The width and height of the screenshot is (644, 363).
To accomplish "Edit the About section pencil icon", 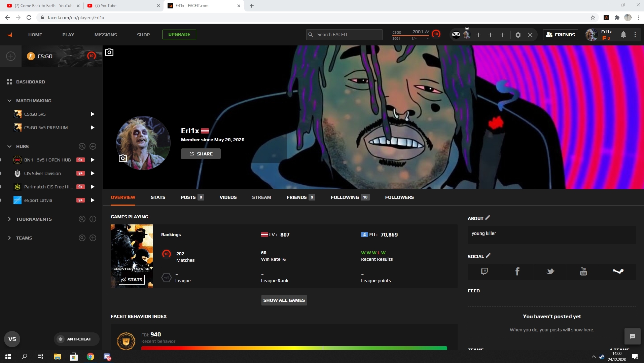I will (488, 218).
